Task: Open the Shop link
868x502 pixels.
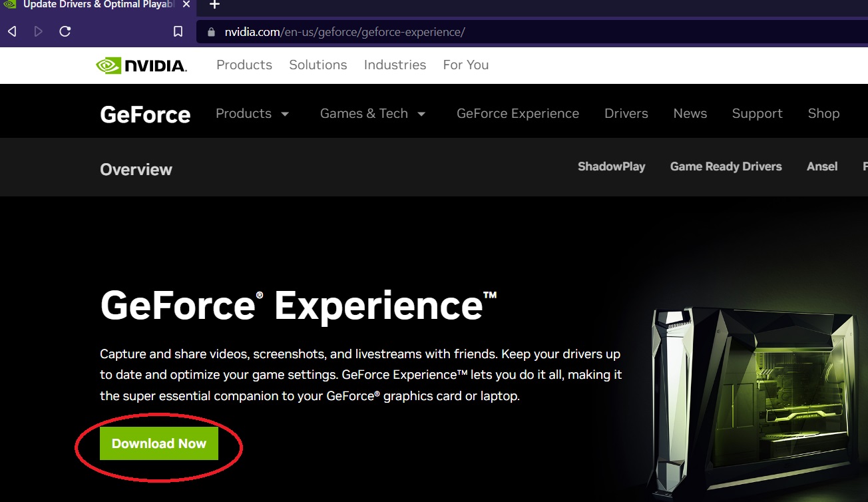Action: click(824, 114)
